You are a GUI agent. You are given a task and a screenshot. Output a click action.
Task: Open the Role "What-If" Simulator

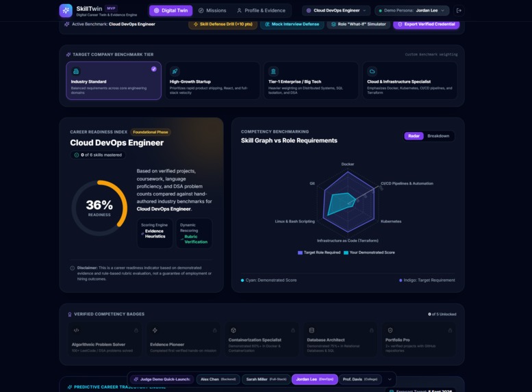tap(358, 24)
